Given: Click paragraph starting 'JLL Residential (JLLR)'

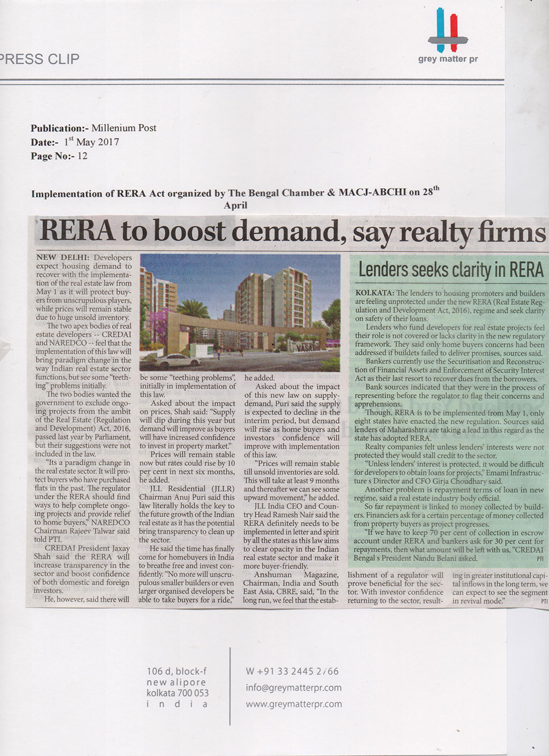Looking at the screenshot, I should [x=187, y=514].
